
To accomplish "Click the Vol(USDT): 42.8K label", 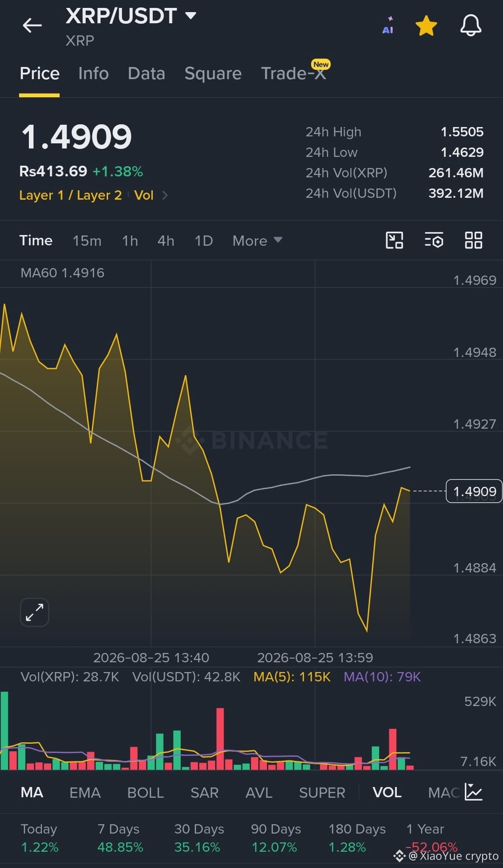I will coord(186,677).
